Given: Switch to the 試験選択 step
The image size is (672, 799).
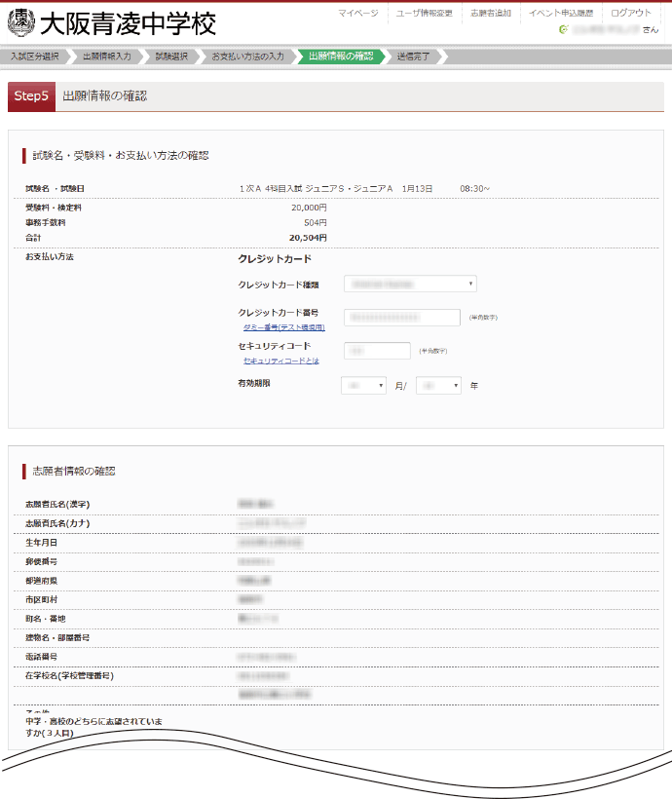Looking at the screenshot, I should pos(171,57).
